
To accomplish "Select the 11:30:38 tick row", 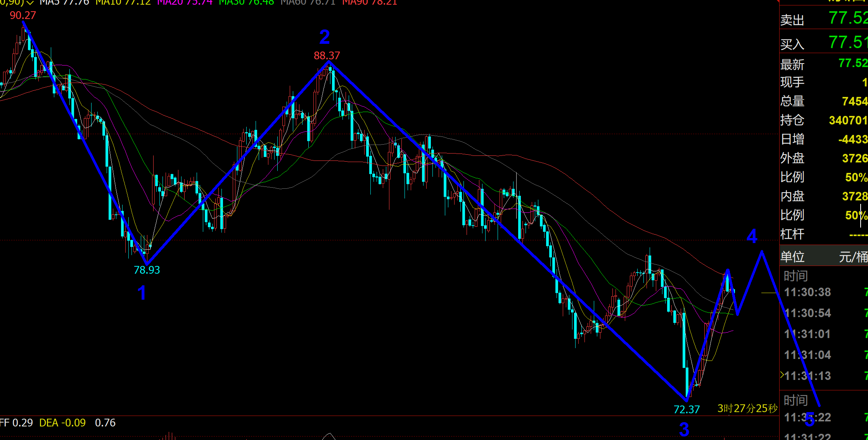I will (824, 292).
